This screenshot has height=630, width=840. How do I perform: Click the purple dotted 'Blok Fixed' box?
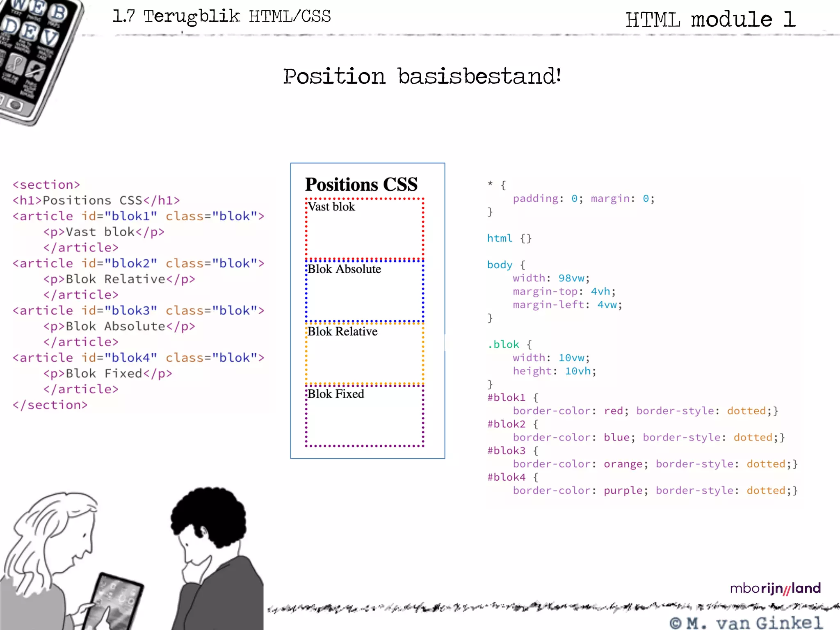click(365, 416)
